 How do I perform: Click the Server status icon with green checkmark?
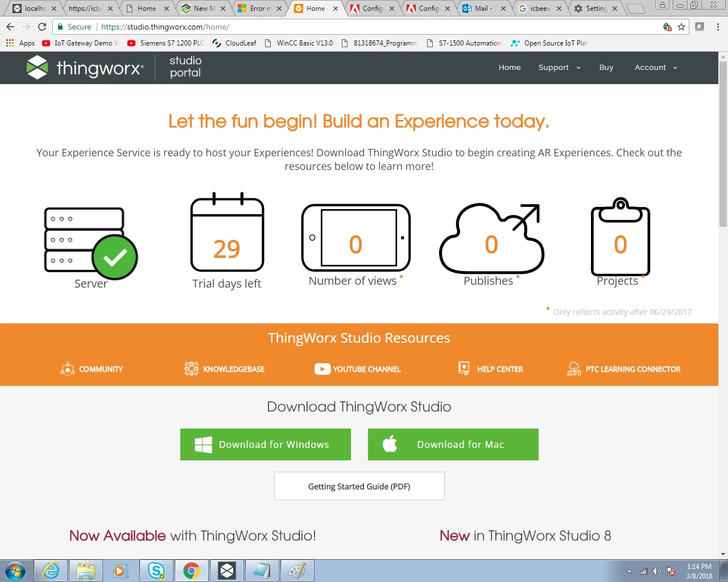tap(91, 243)
